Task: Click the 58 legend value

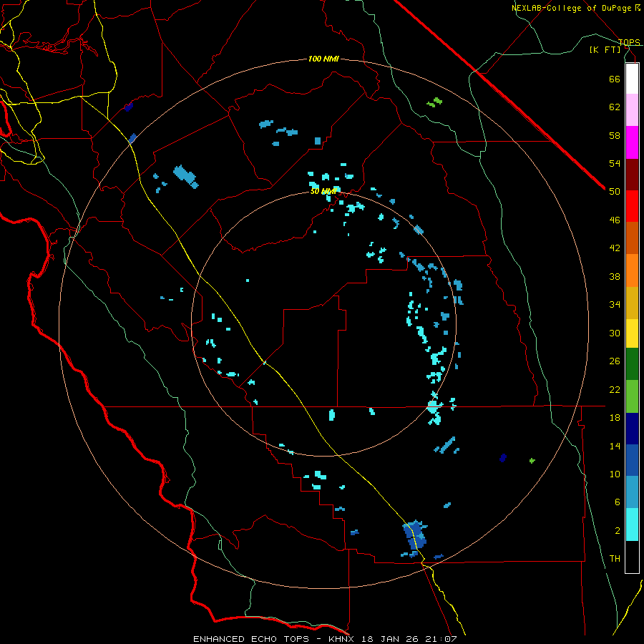Action: pos(615,135)
